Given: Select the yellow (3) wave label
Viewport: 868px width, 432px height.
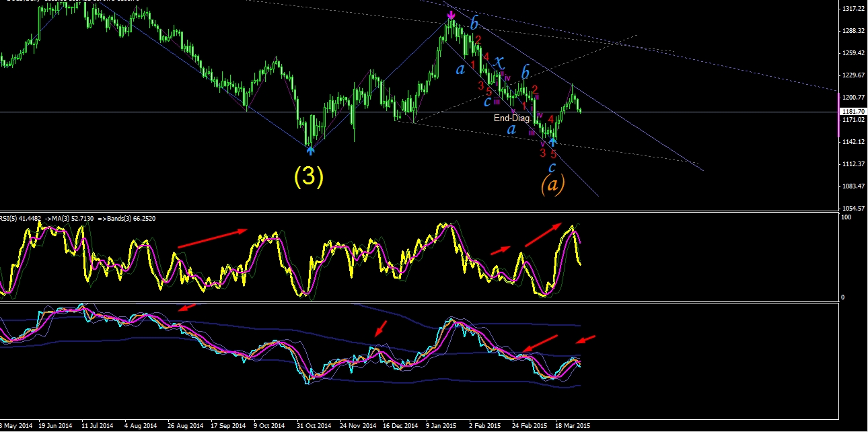Looking at the screenshot, I should point(310,176).
